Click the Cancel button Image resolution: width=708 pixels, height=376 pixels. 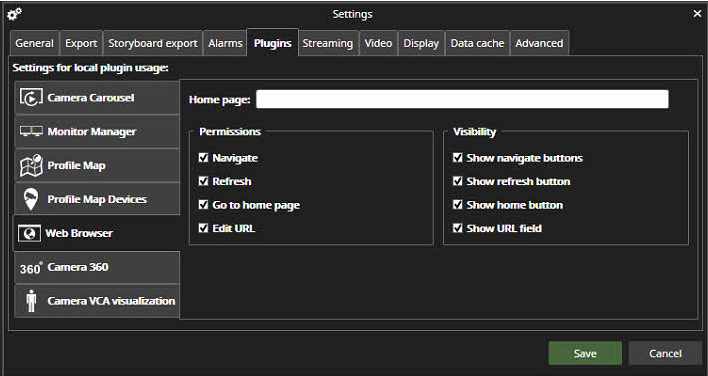665,353
